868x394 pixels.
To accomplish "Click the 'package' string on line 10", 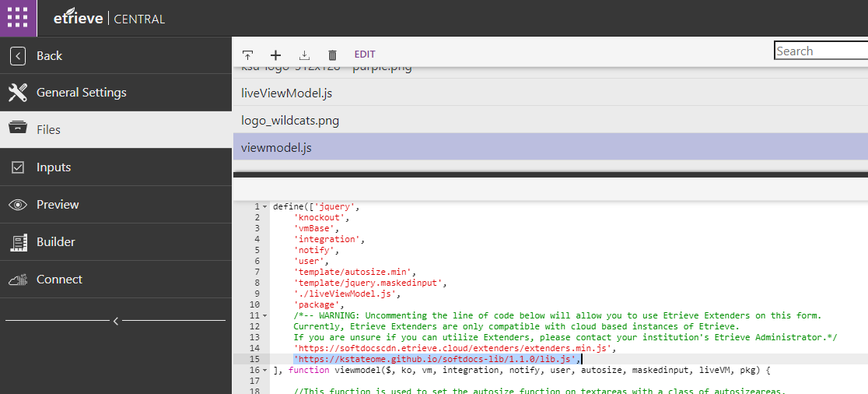I will pyautogui.click(x=316, y=304).
